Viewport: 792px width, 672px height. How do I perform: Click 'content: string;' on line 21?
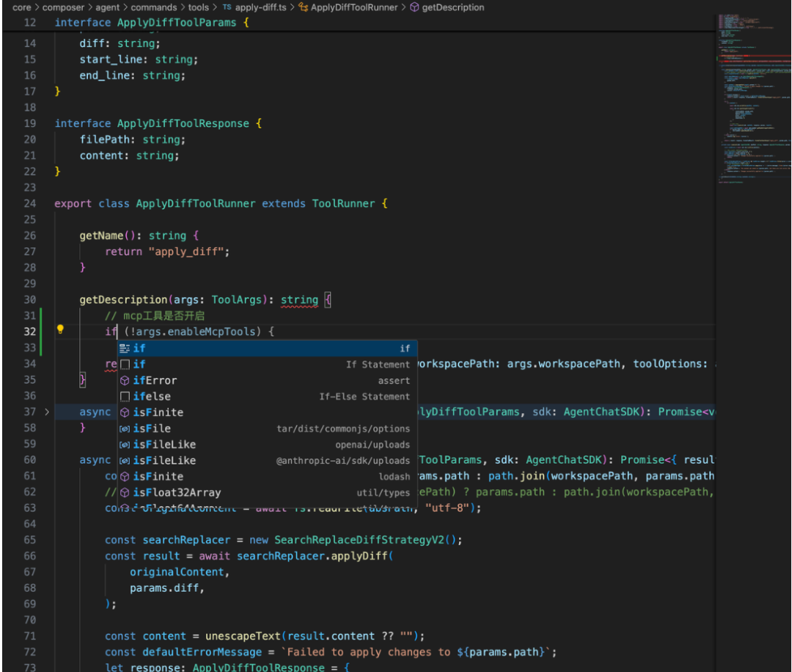(129, 156)
